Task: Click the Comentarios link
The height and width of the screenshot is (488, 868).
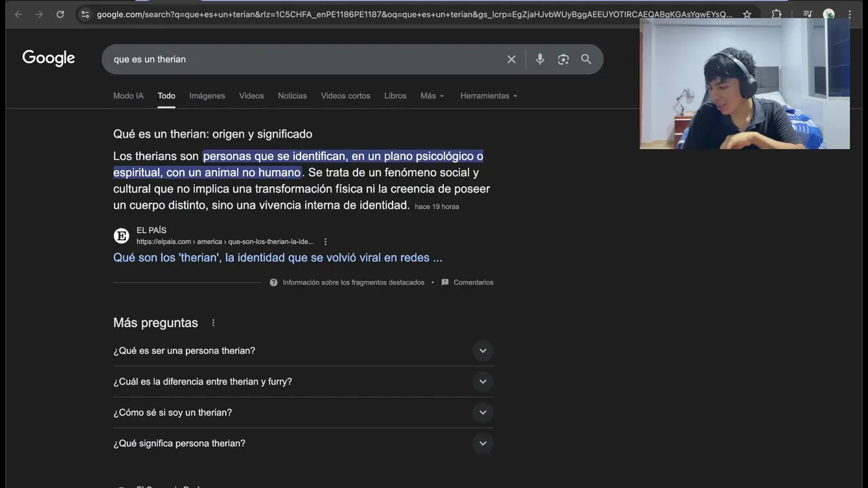Action: point(473,283)
